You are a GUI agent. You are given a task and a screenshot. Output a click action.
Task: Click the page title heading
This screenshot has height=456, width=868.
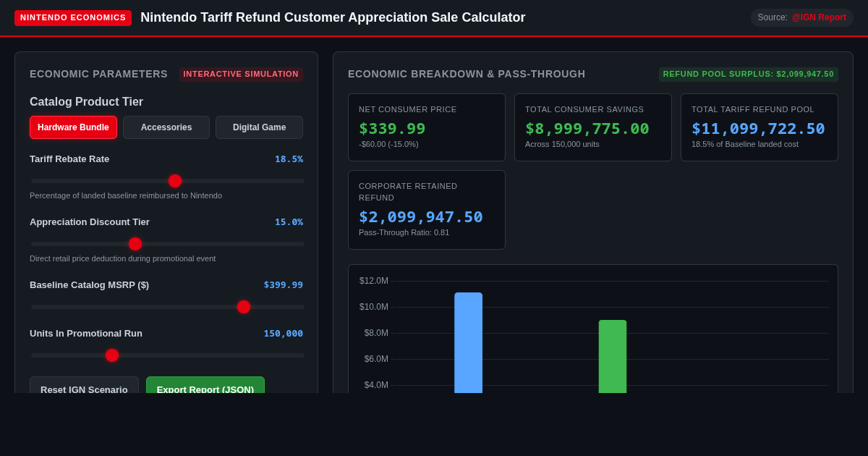[333, 17]
